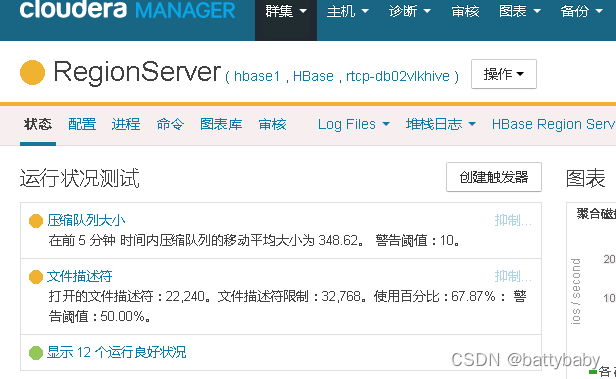This screenshot has height=379, width=616.
Task: Suppress the 压缩队列大小 warning via 抑制
Action: [x=513, y=220]
